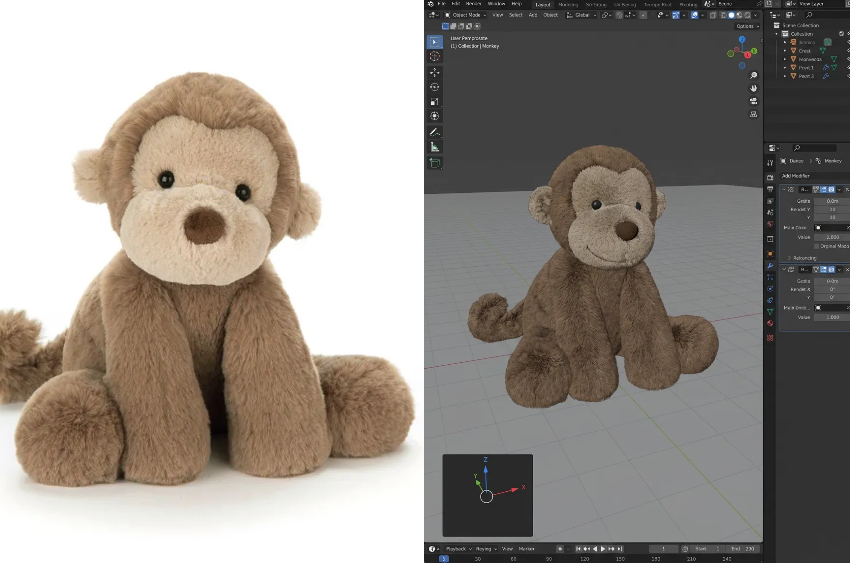Select the Annotate tool
Image resolution: width=850 pixels, height=563 pixels.
click(x=435, y=132)
